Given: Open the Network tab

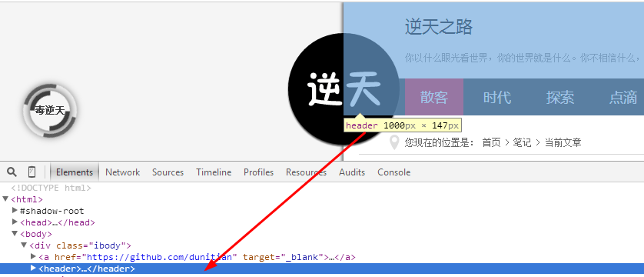Looking at the screenshot, I should pos(122,172).
